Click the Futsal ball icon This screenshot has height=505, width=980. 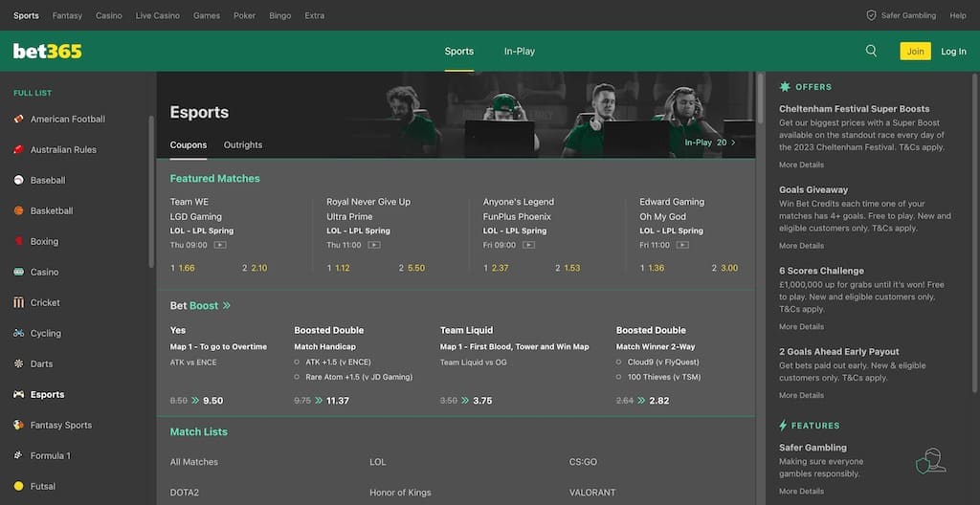(x=19, y=486)
